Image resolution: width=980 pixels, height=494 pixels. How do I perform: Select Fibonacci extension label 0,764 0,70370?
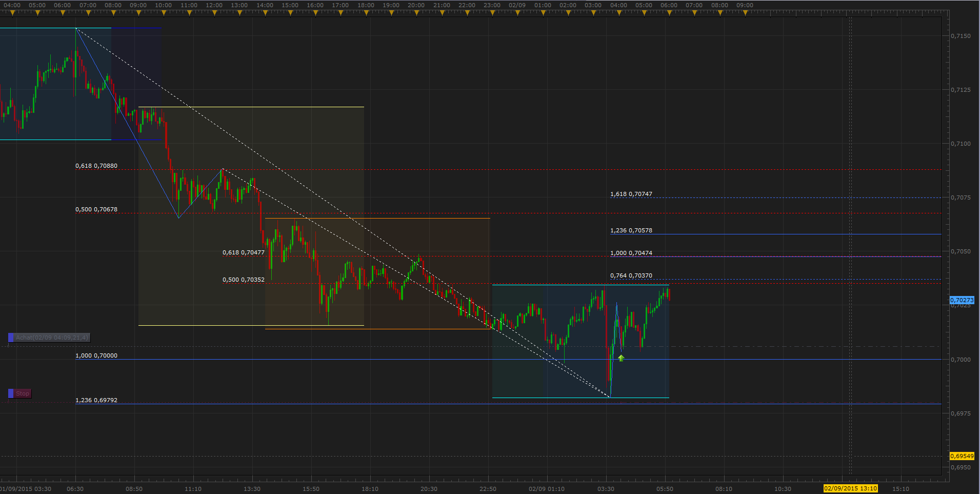[631, 275]
